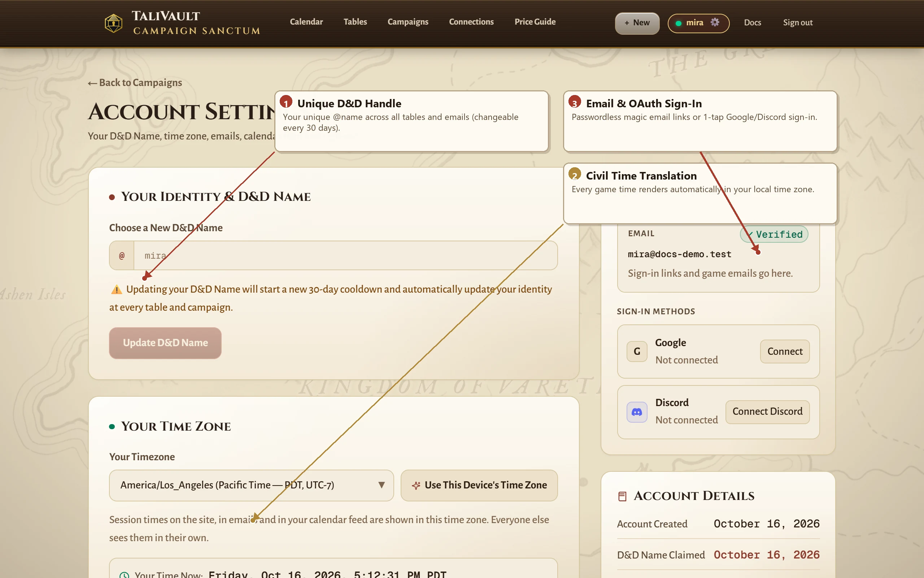Open the gear icon beside mira
Screen dimensions: 924x578
[715, 22]
